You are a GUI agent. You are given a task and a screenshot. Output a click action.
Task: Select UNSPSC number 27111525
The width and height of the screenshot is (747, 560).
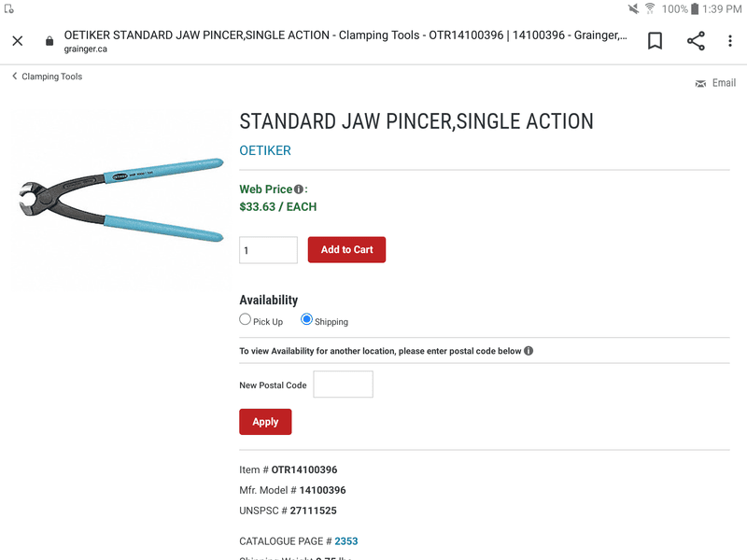[x=313, y=511]
